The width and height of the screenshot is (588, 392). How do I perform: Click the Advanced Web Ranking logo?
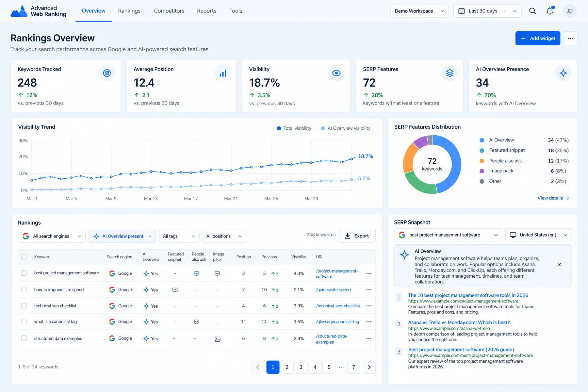pyautogui.click(x=39, y=11)
